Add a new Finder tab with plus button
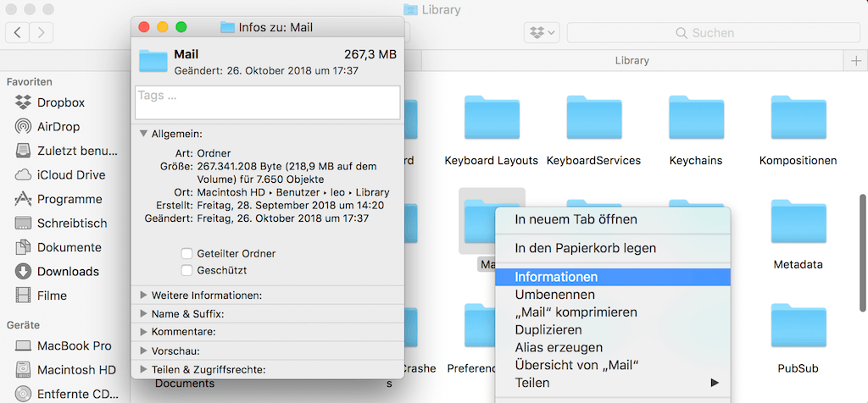The height and width of the screenshot is (403, 868). click(x=856, y=61)
